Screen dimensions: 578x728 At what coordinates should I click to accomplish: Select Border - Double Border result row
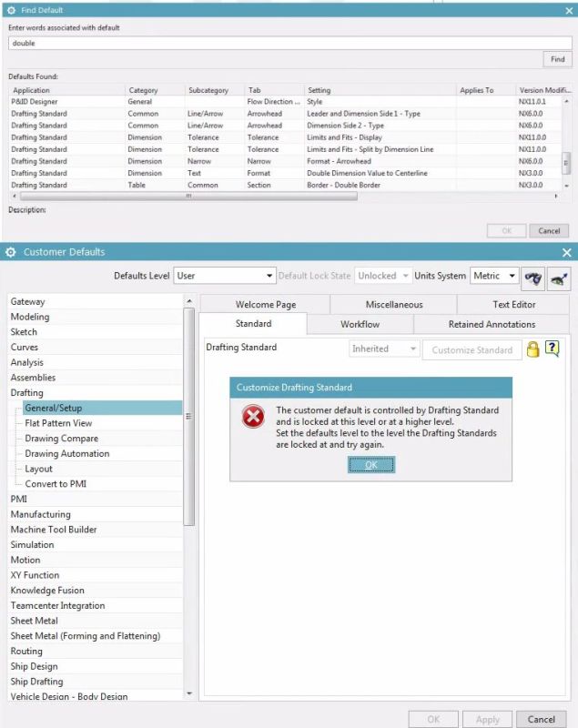click(285, 186)
